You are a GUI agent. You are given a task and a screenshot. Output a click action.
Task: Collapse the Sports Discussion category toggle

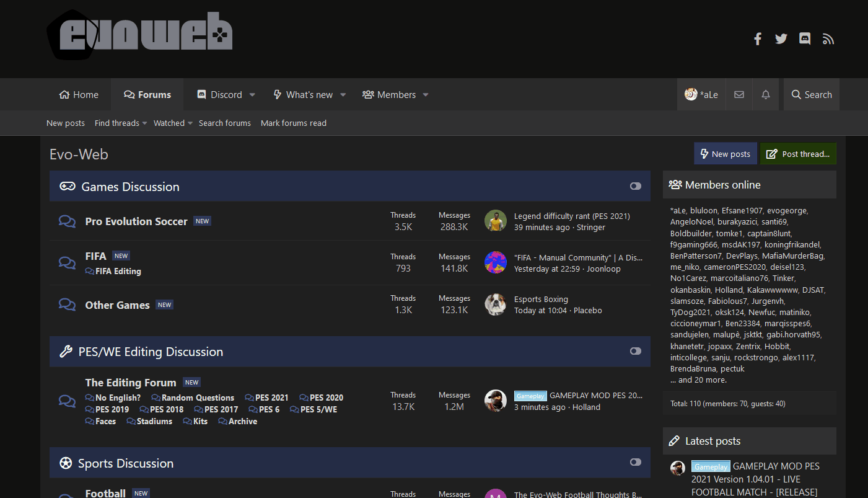(x=635, y=462)
